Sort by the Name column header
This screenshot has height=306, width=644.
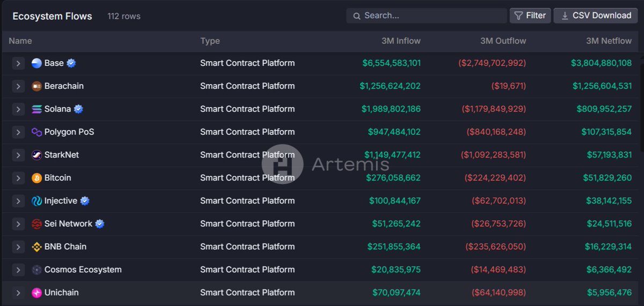pyautogui.click(x=20, y=41)
